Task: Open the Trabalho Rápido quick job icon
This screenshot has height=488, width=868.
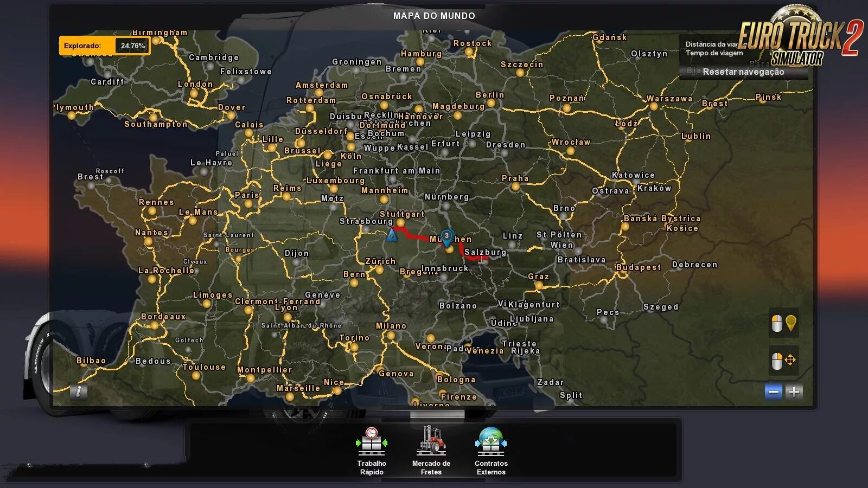Action: [x=372, y=441]
